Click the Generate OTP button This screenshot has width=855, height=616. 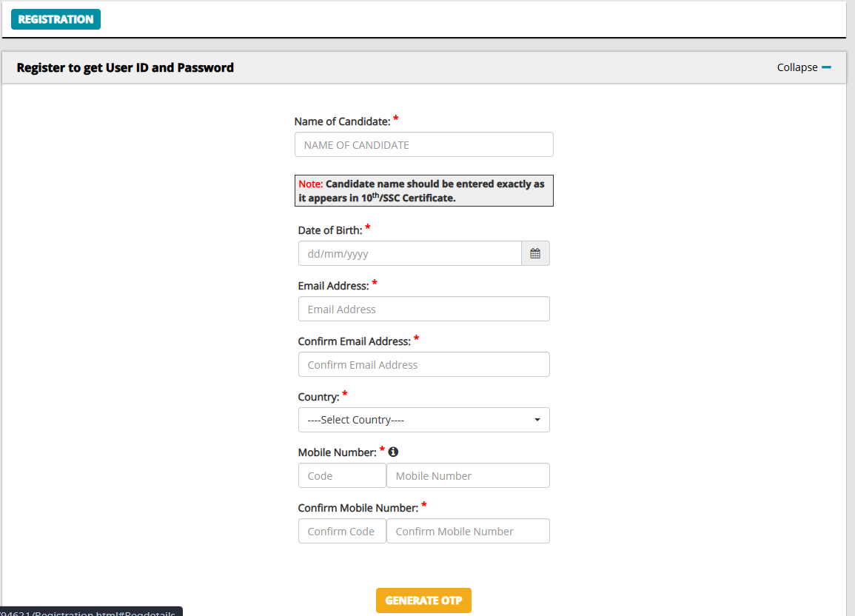[423, 600]
